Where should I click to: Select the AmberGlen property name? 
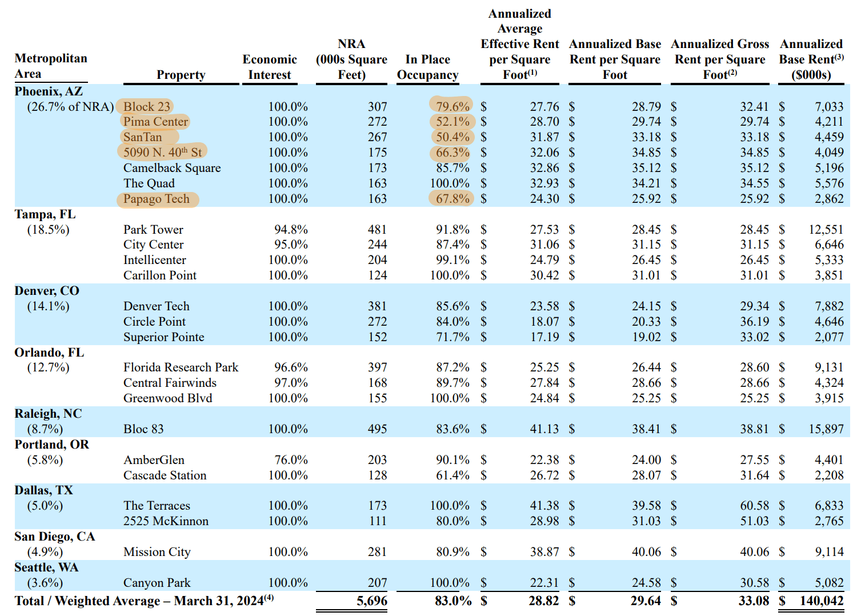click(154, 460)
